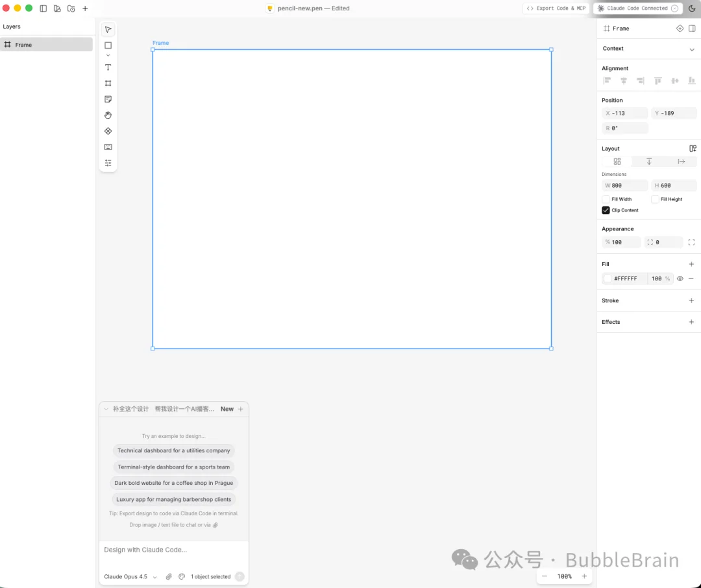Expand the Context section chevron

click(x=692, y=49)
